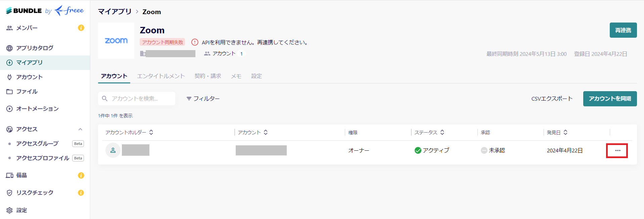Click the play-circle icon beside オートメーション

pyautogui.click(x=9, y=109)
